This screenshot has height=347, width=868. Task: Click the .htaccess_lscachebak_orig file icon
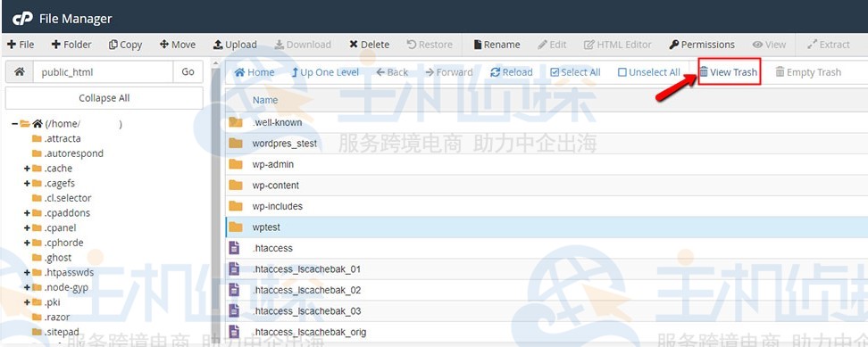point(234,332)
